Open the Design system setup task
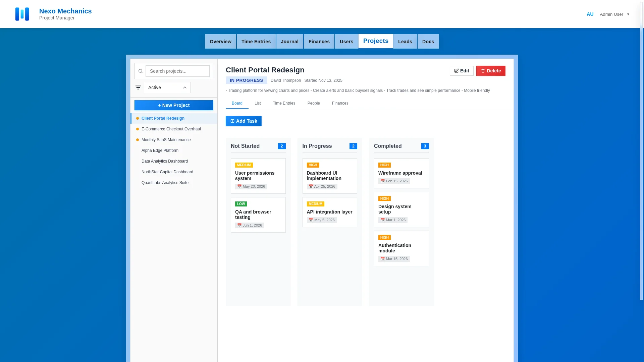 click(401, 209)
